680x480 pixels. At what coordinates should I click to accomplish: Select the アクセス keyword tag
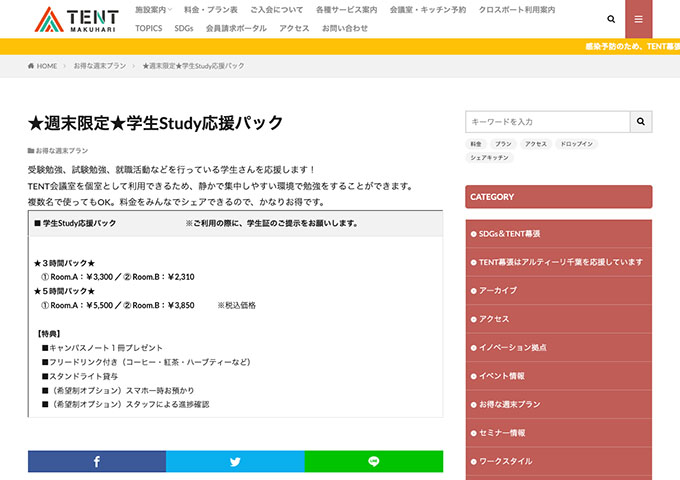click(x=536, y=144)
